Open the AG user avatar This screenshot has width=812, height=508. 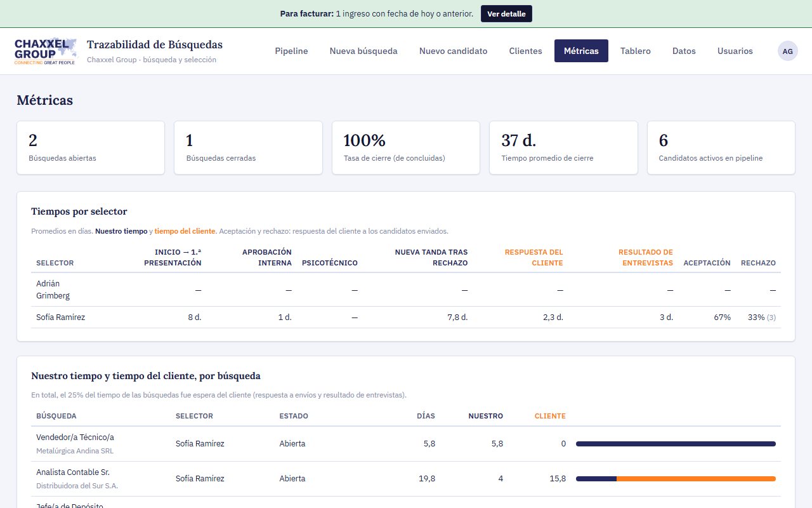pos(788,51)
